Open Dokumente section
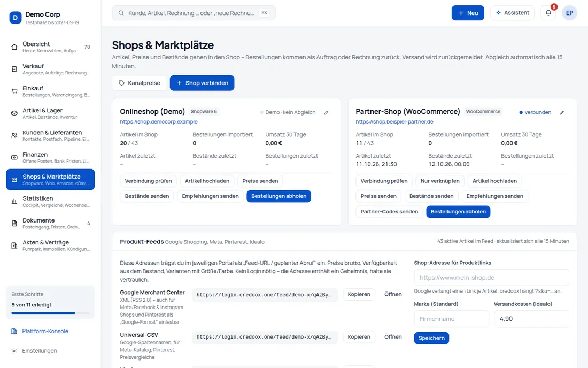Image resolution: width=588 pixels, height=368 pixels. point(50,224)
